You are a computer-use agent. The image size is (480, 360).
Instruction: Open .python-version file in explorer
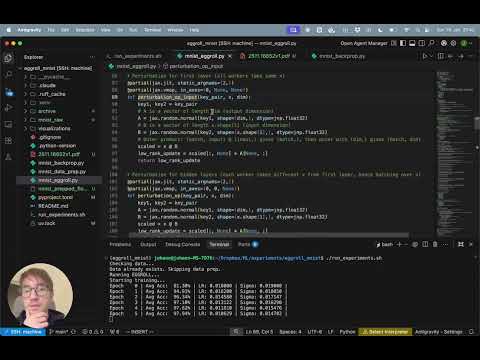pos(59,146)
